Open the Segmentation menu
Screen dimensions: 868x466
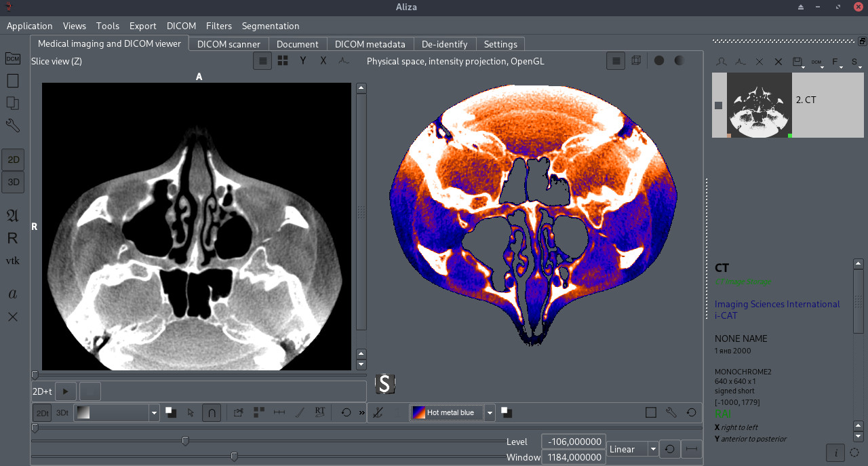point(271,26)
